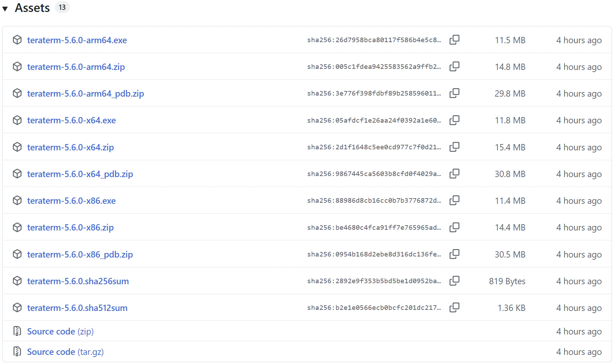Select hash text sha256:b2e1e0566ecb0bcfc201dc217
The height and width of the screenshot is (364, 613).
(x=374, y=308)
